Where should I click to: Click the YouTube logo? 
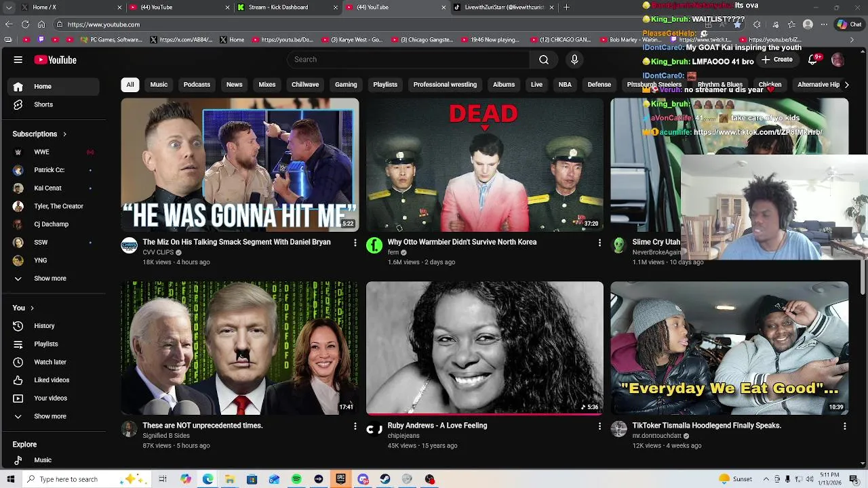pyautogui.click(x=56, y=60)
